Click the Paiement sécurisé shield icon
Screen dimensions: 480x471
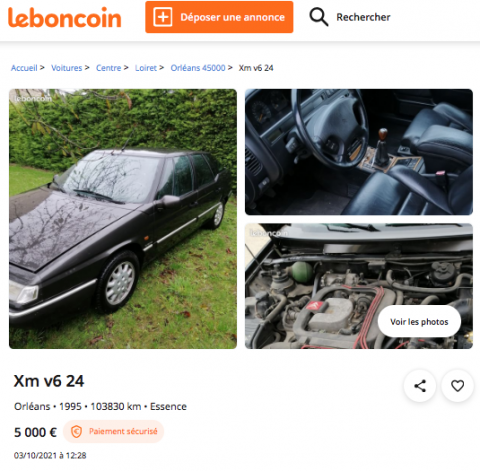[x=76, y=432]
